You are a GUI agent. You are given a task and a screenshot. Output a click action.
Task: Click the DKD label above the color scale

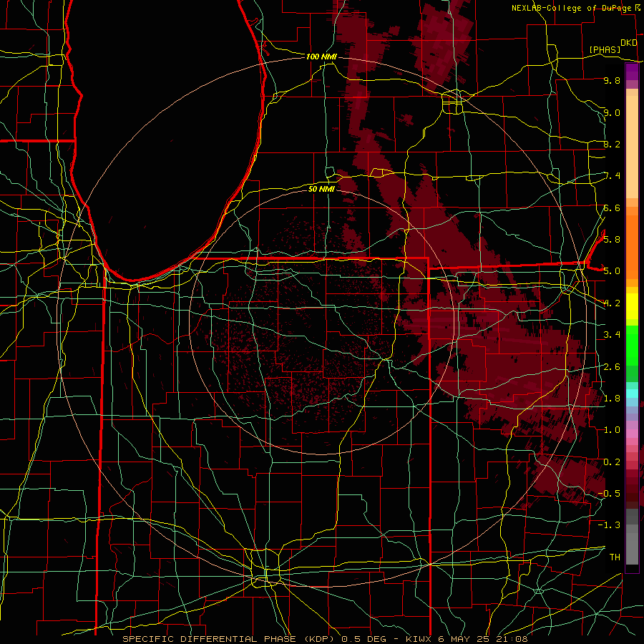pyautogui.click(x=629, y=43)
